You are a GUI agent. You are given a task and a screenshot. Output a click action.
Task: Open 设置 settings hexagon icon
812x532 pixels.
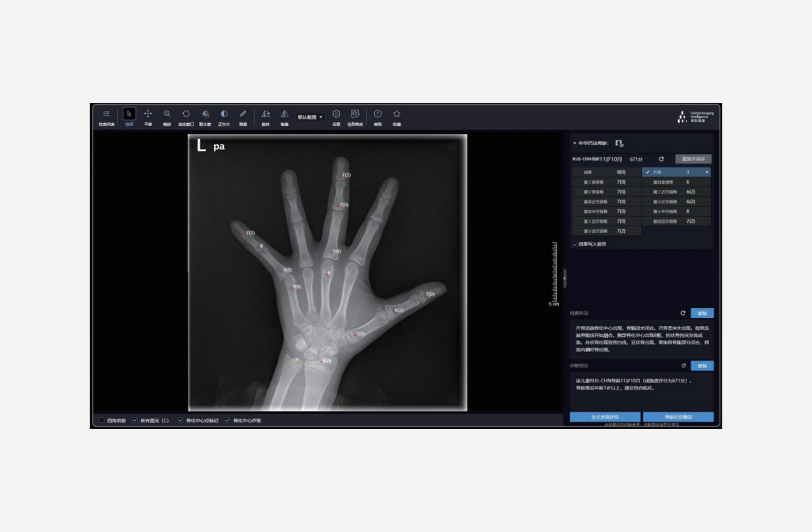[x=336, y=114]
